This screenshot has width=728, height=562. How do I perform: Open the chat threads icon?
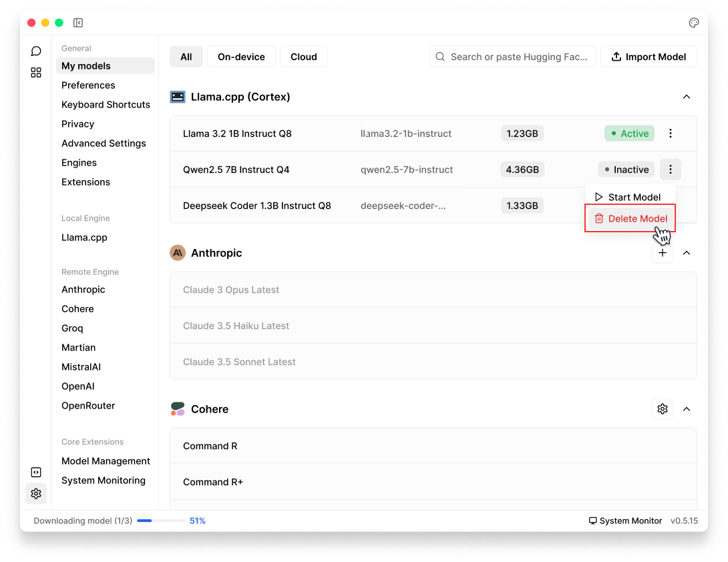pyautogui.click(x=36, y=51)
